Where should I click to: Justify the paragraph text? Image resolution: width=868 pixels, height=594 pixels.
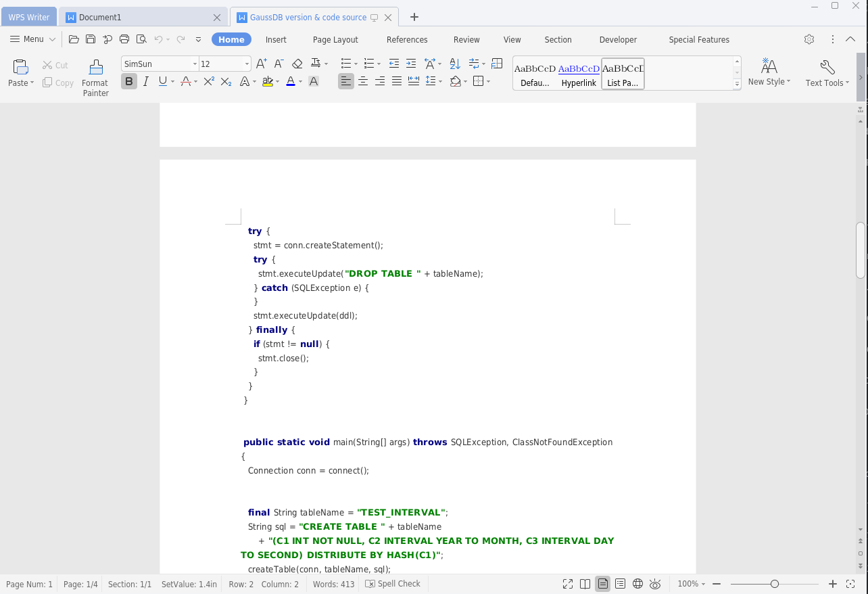[397, 81]
